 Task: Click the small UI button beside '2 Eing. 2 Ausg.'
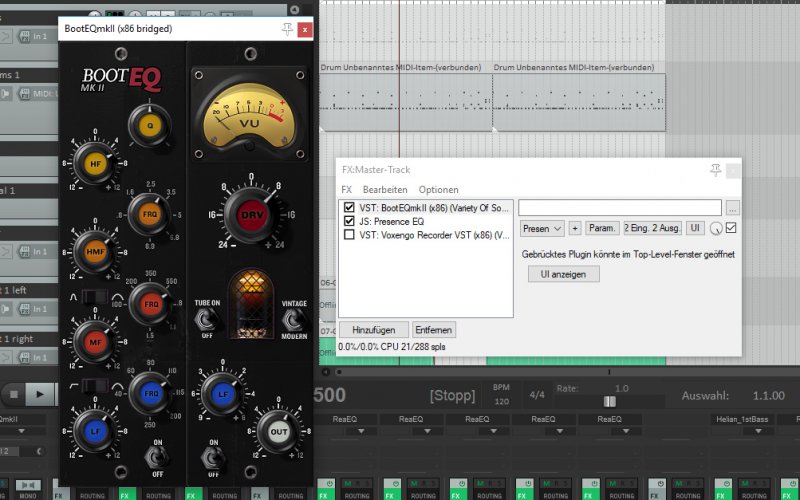695,228
